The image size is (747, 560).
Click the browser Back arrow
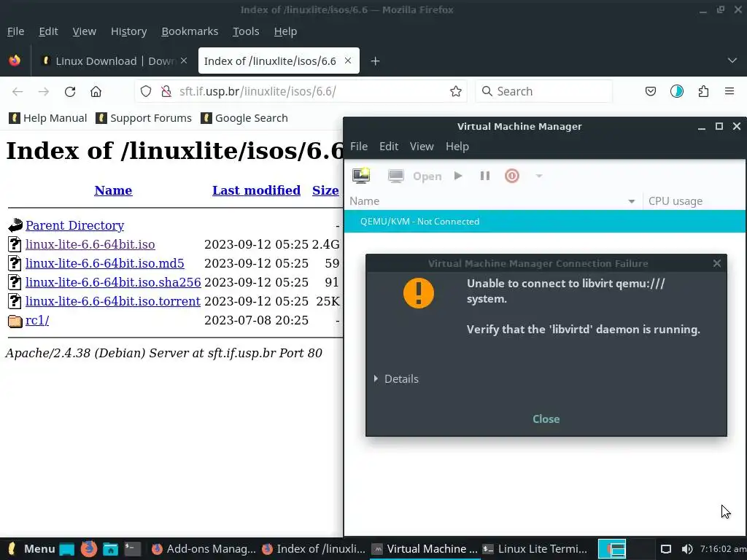pyautogui.click(x=18, y=91)
